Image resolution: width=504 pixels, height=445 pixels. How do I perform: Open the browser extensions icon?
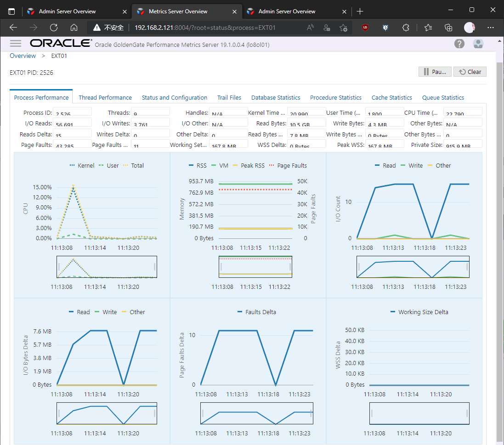[x=406, y=28]
